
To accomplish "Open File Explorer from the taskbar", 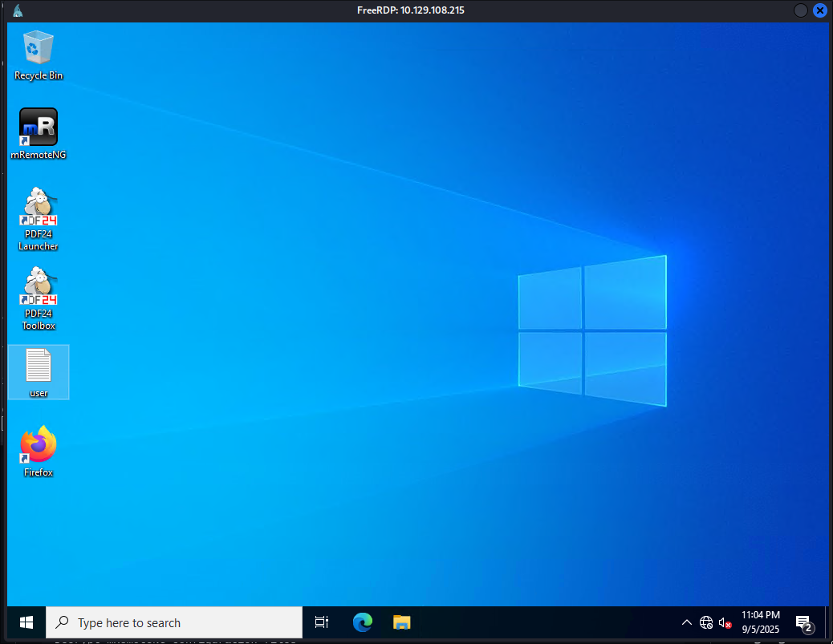I will tap(401, 622).
